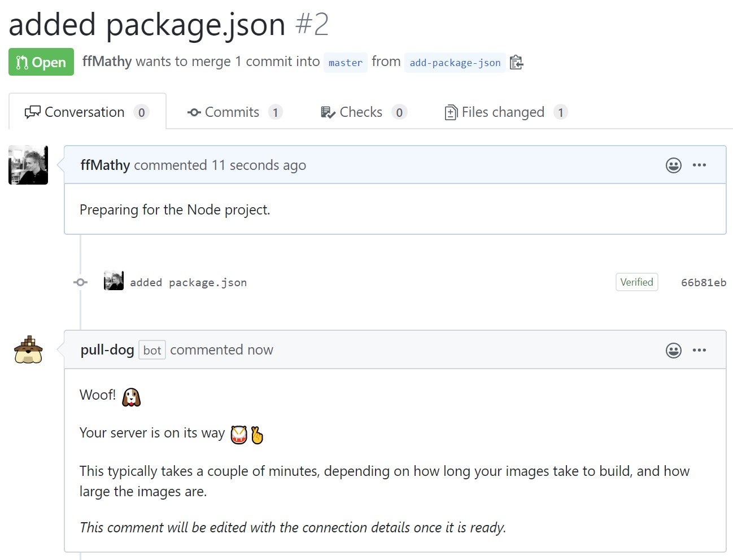Click the add-package-json branch link
733x560 pixels.
pyautogui.click(x=455, y=63)
